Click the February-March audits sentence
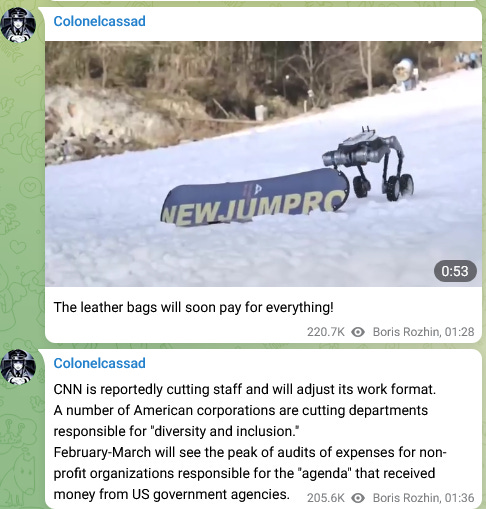Image resolution: width=486 pixels, height=509 pixels. point(250,473)
